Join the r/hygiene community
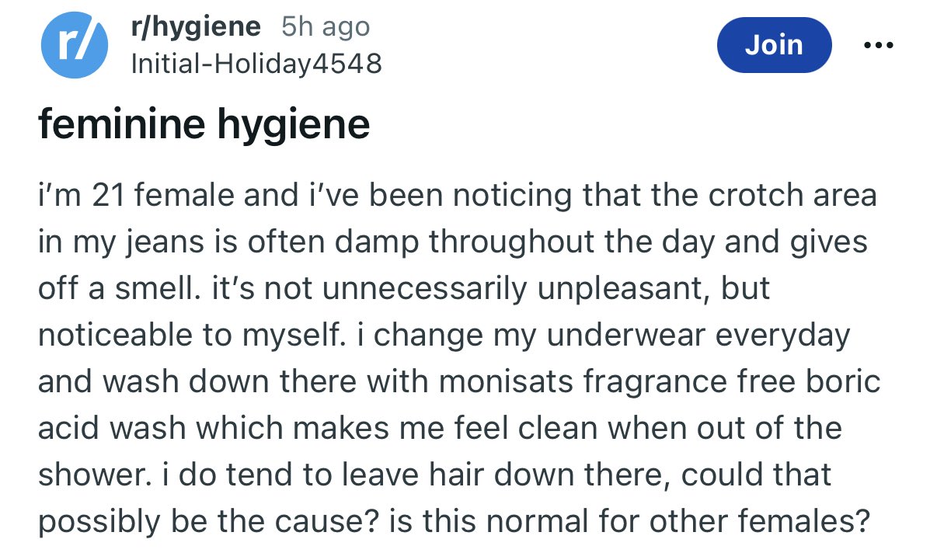937x560 pixels. click(774, 45)
